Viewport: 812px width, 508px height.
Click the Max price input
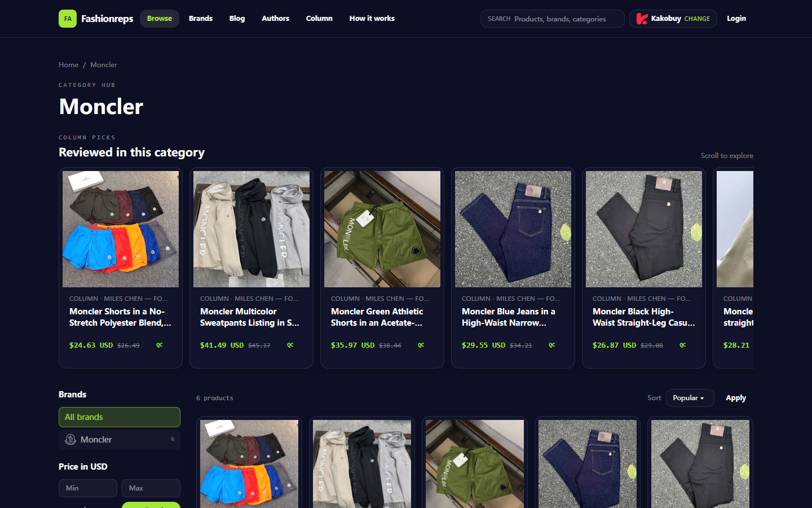point(151,488)
